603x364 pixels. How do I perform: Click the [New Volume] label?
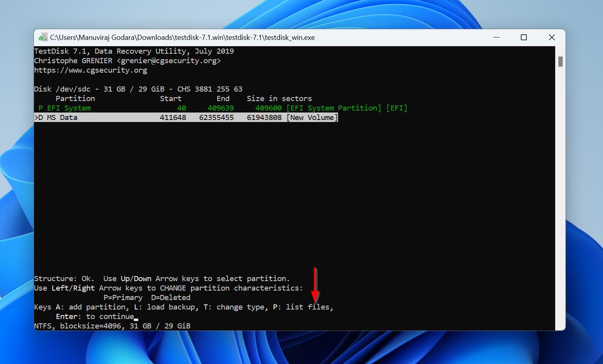click(x=312, y=118)
